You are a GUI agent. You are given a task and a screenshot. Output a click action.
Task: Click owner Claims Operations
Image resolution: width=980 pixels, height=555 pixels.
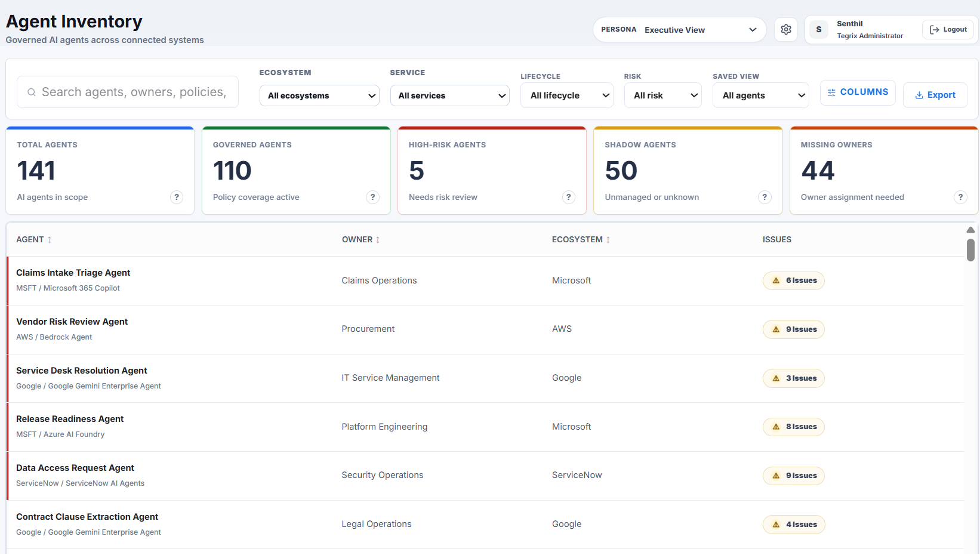pos(379,280)
